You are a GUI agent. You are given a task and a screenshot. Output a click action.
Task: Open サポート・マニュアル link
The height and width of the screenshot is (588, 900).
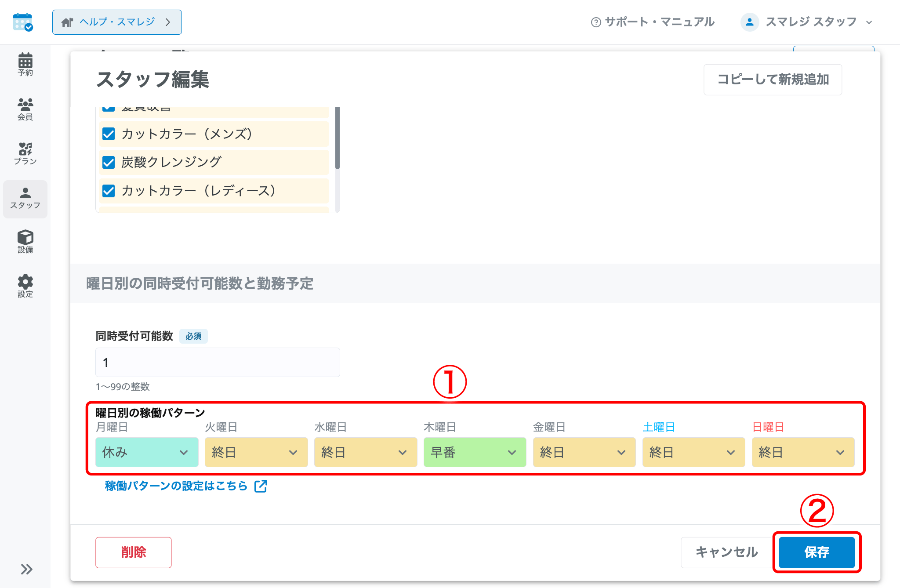point(653,22)
